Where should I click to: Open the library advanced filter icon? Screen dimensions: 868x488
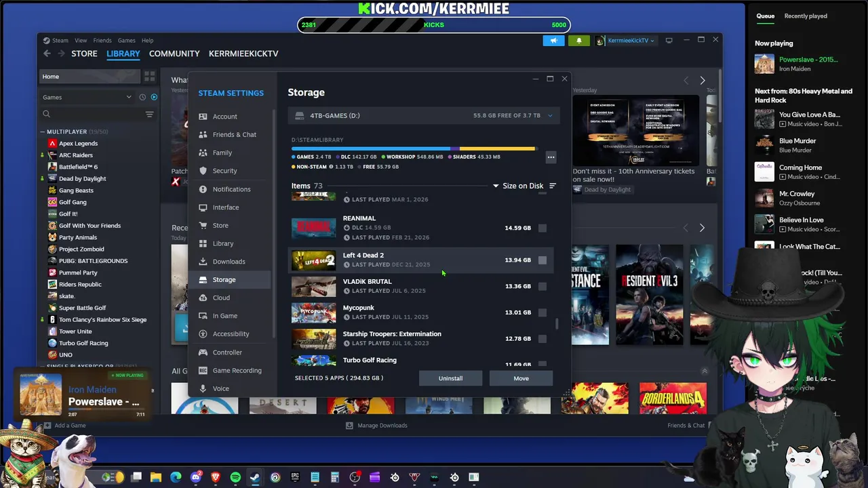[149, 114]
